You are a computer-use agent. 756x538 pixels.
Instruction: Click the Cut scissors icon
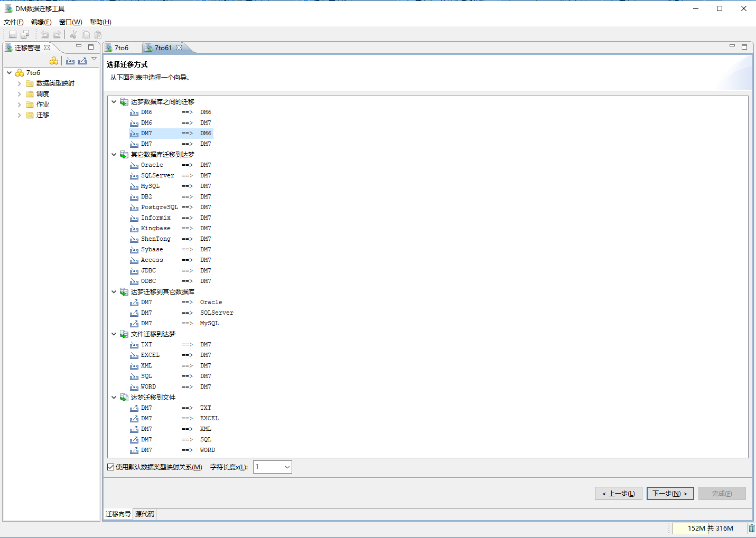point(73,35)
